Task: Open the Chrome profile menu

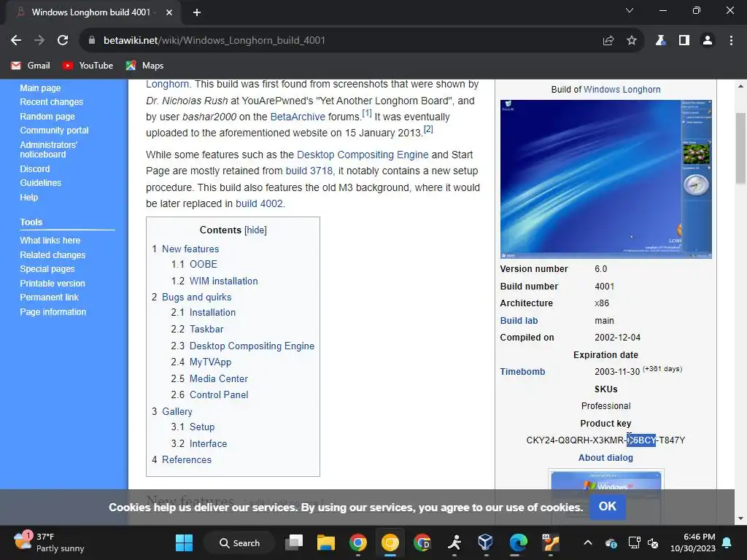Action: 708,41
